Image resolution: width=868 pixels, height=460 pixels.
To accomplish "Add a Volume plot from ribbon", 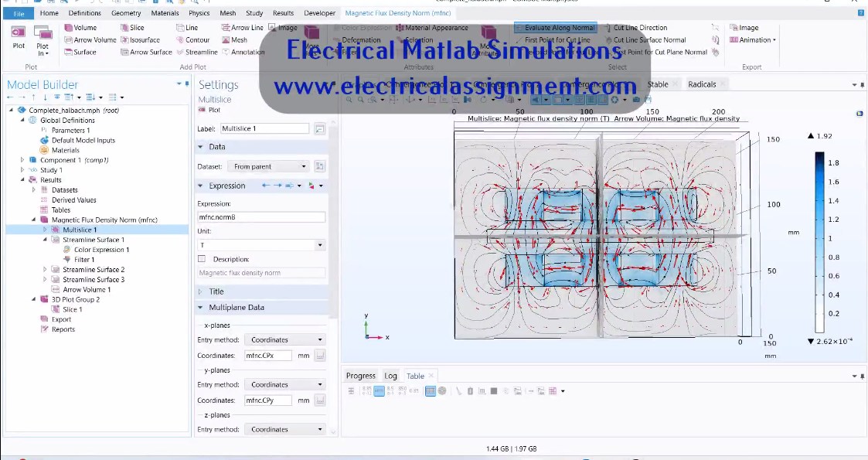I will 80,28.
